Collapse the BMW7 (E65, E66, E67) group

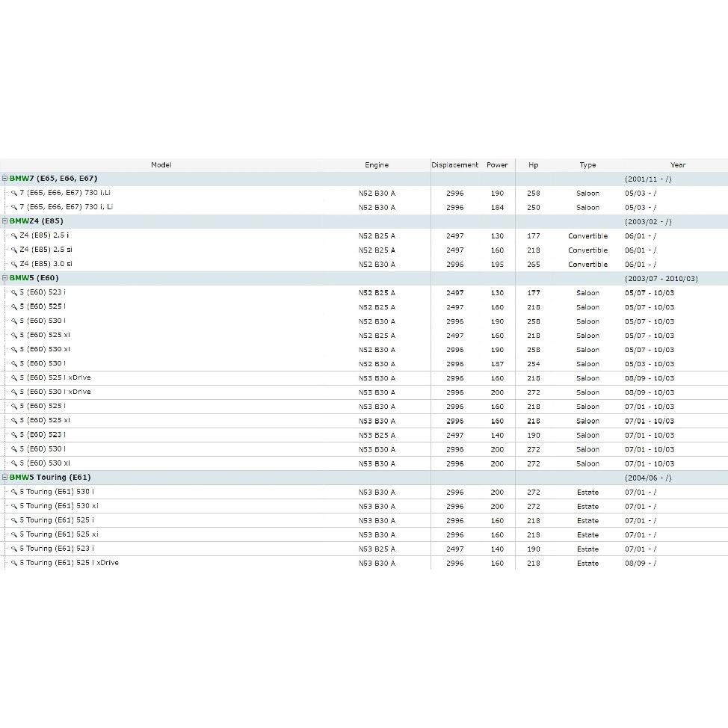pos(5,179)
